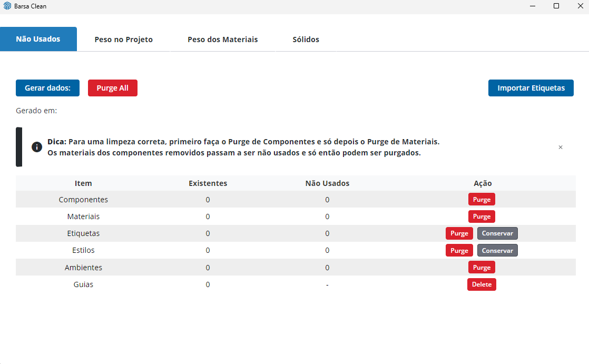
Task: Go to the Peso dos Materiais tab
Action: [x=223, y=40]
